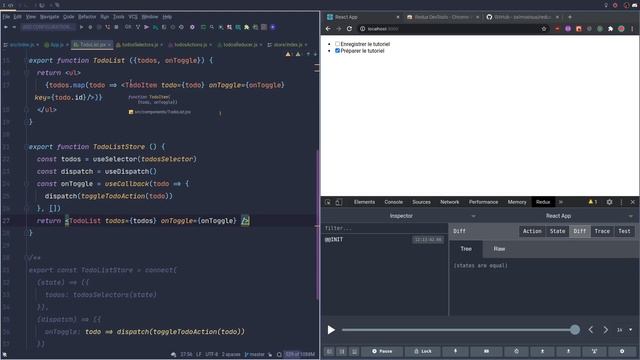
Task: Click the Redux DevTools bottom-right settings icon
Action: tap(622, 351)
